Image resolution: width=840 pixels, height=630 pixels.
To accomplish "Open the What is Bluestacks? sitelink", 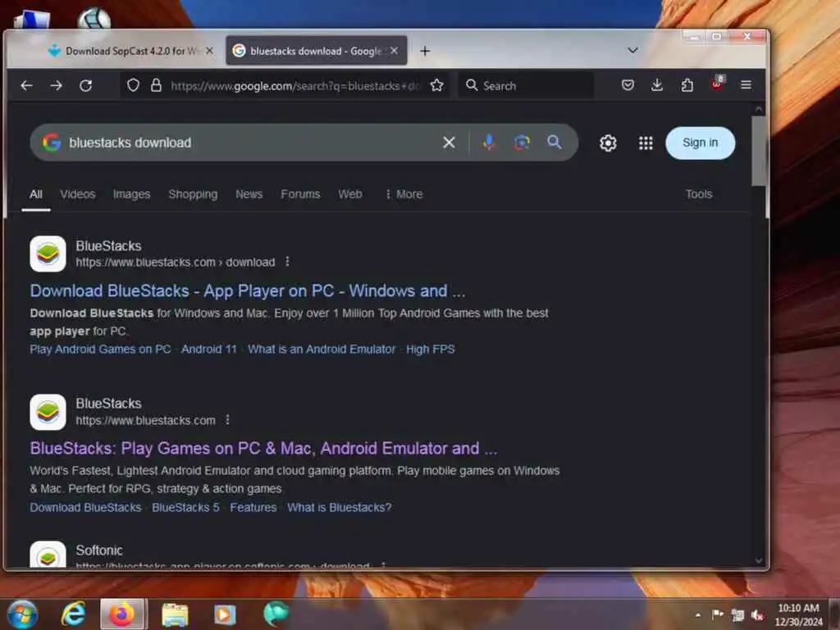I will pyautogui.click(x=339, y=507).
